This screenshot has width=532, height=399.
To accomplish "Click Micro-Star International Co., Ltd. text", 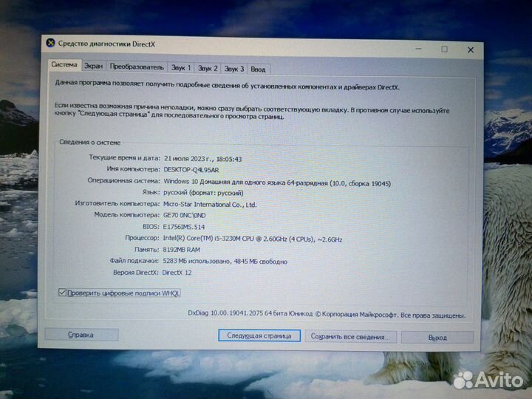I will tap(210, 204).
